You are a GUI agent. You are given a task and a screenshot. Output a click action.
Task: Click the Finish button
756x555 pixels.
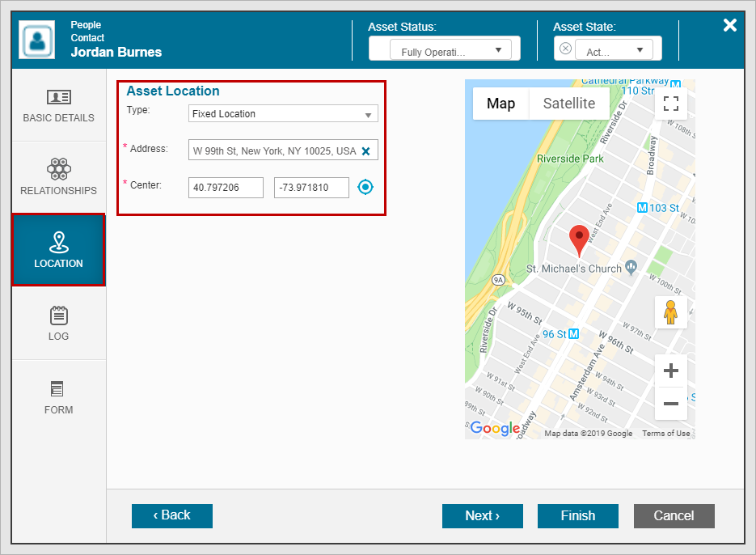click(578, 516)
